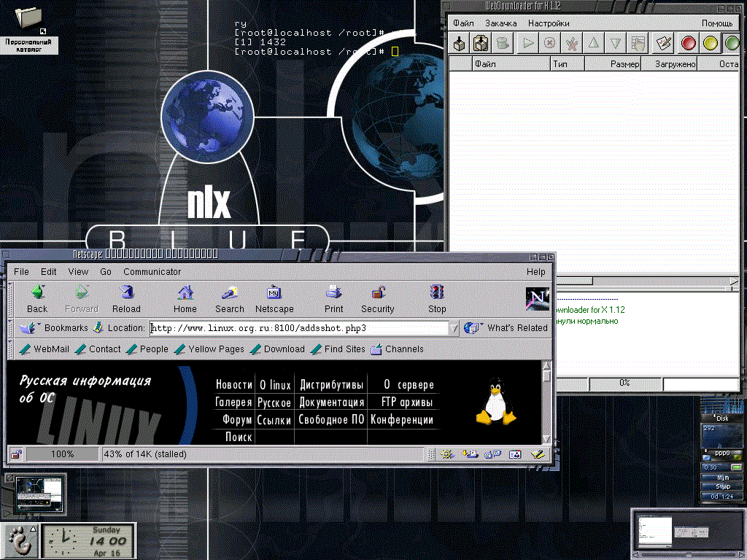
Task: Open the Закачка menu in WebDownloader
Action: click(x=500, y=23)
